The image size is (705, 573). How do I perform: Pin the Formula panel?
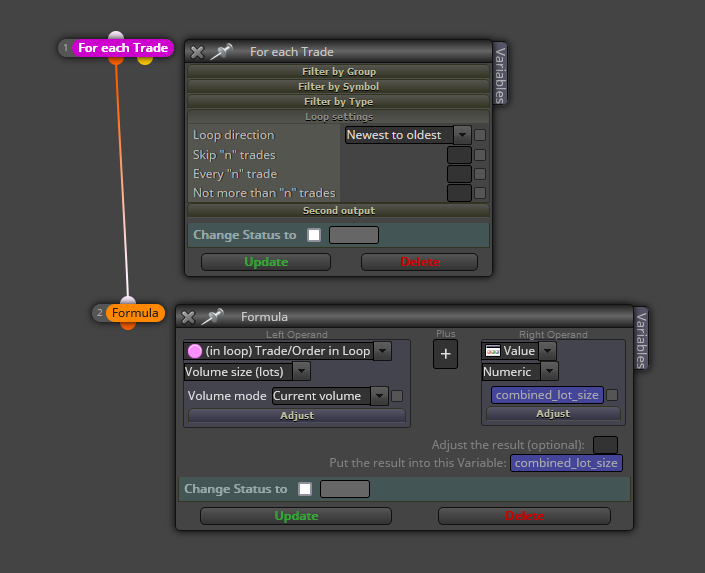point(213,317)
